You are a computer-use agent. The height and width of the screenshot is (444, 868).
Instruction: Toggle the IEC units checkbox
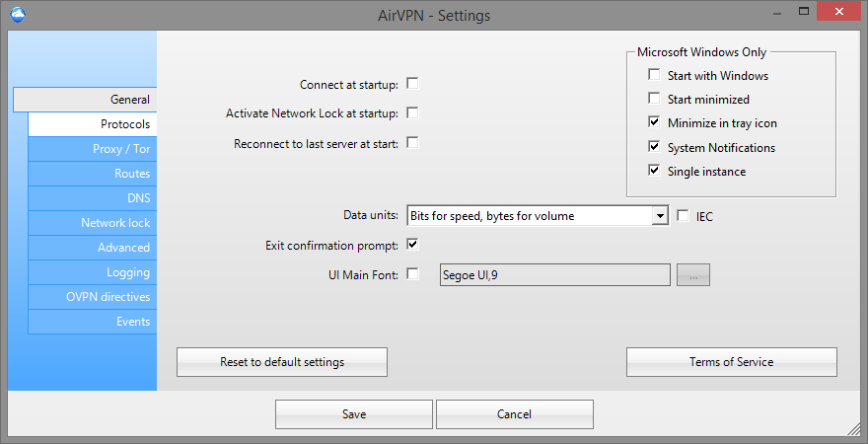point(684,215)
